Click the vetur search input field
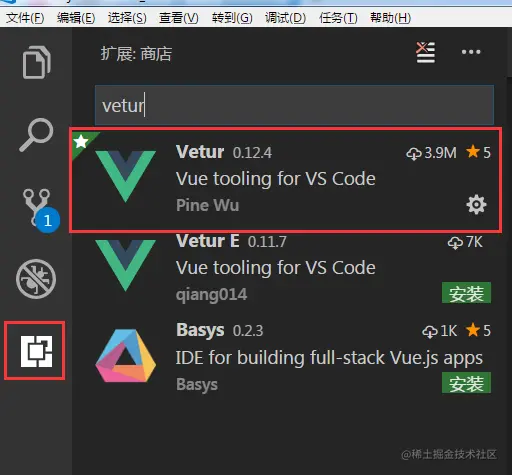This screenshot has height=475, width=512. (294, 105)
